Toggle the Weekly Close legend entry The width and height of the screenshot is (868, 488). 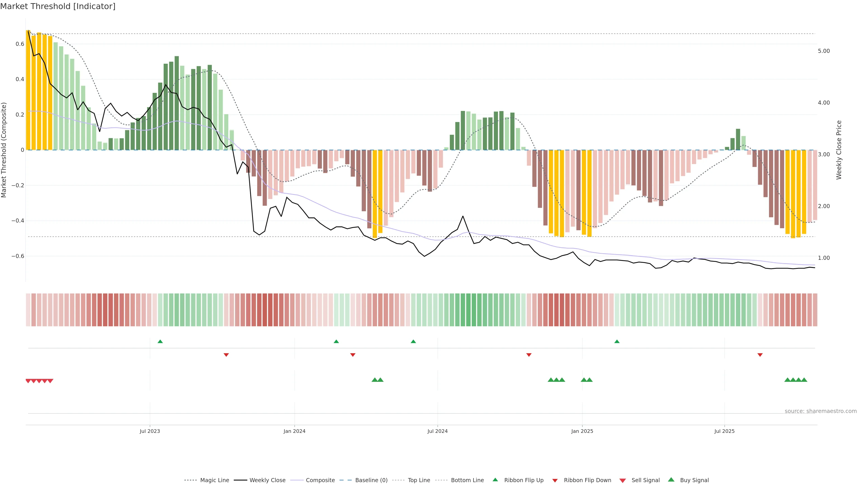point(267,480)
